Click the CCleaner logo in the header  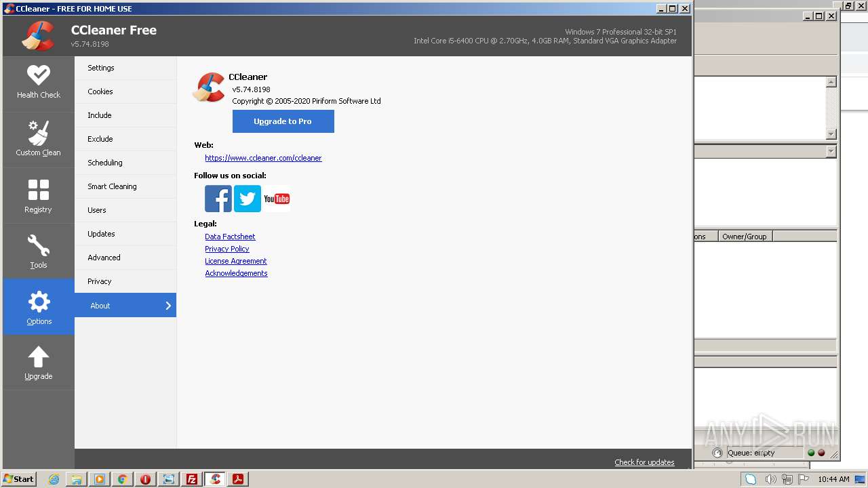[38, 36]
